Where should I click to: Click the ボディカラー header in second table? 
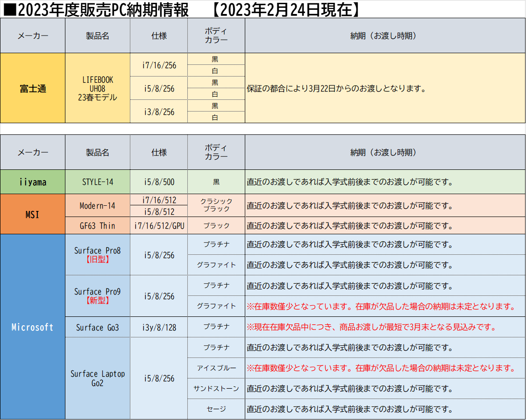(x=216, y=152)
